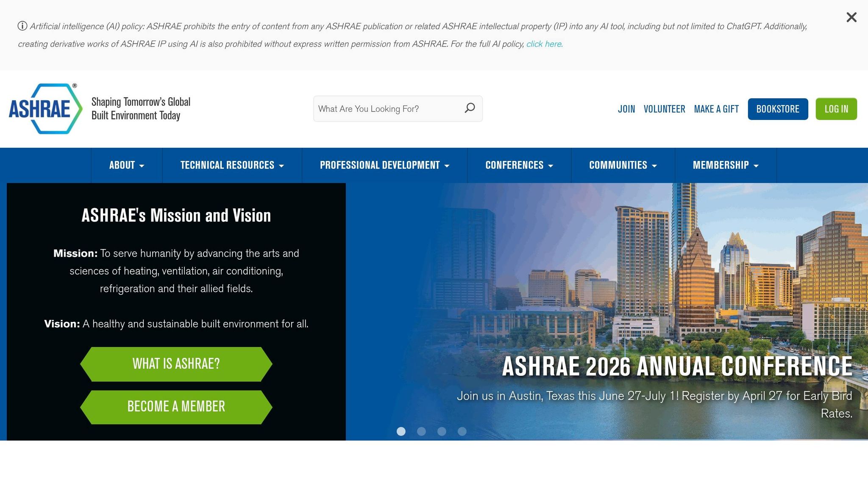Select the third carousel slide dot
The width and height of the screenshot is (868, 488).
click(442, 431)
